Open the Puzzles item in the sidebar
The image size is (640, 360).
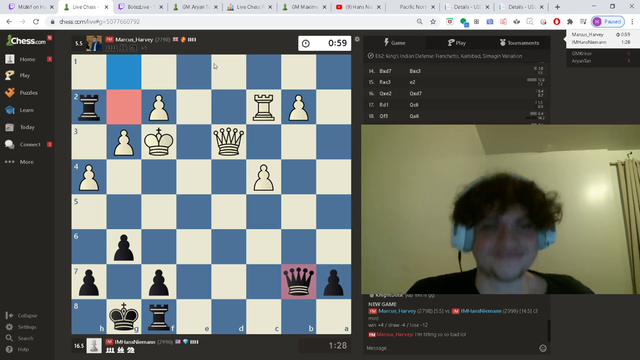pyautogui.click(x=28, y=93)
